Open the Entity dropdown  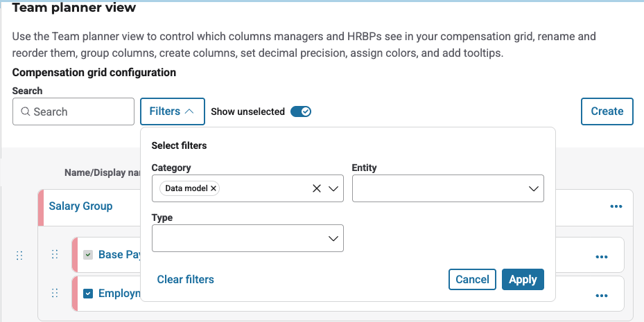[447, 188]
